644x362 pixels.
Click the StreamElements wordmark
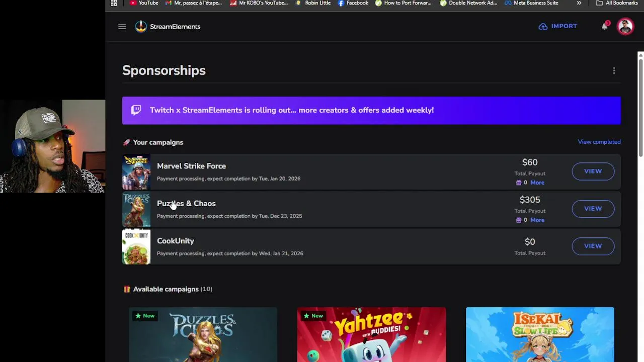click(175, 27)
